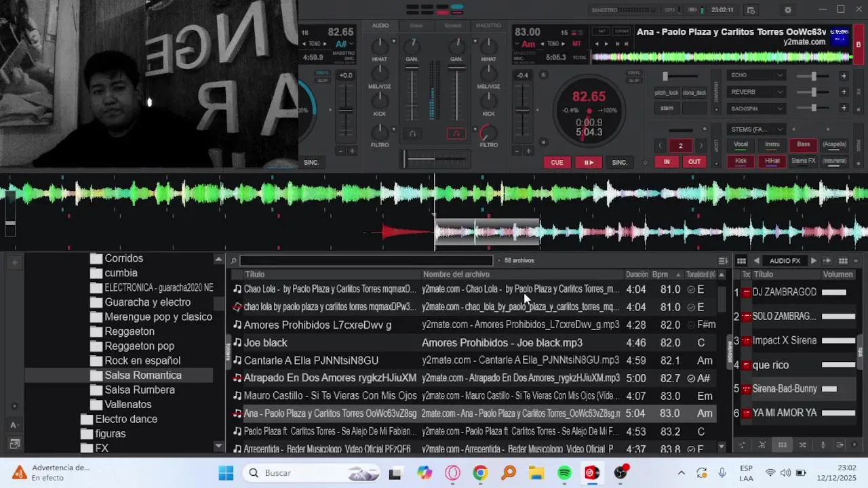
Task: Open browser list options icon
Action: tap(723, 261)
